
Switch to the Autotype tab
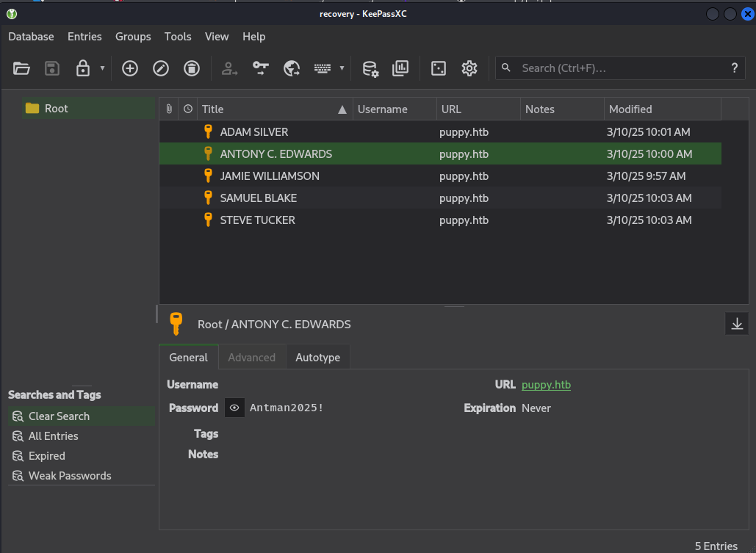tap(317, 358)
